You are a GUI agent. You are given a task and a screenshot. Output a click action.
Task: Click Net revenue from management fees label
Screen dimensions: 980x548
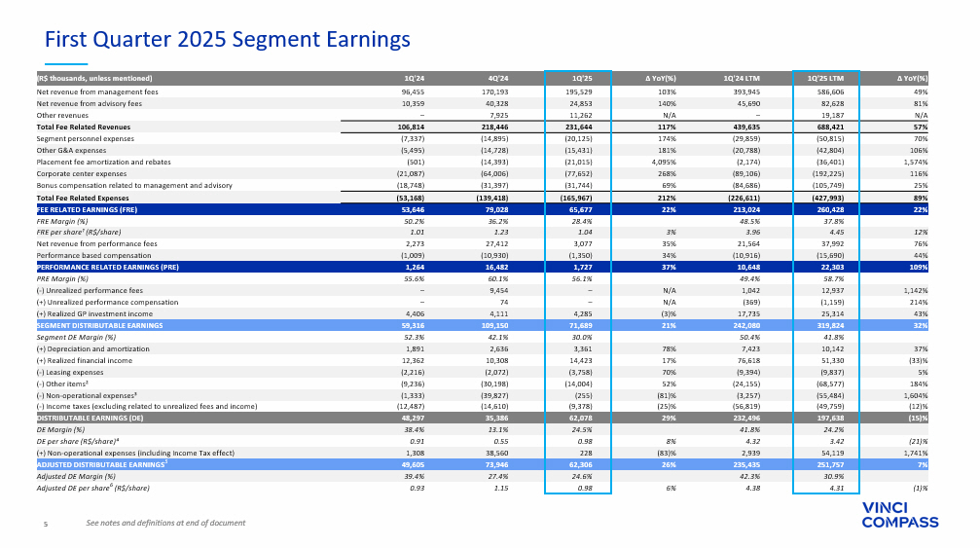(96, 91)
